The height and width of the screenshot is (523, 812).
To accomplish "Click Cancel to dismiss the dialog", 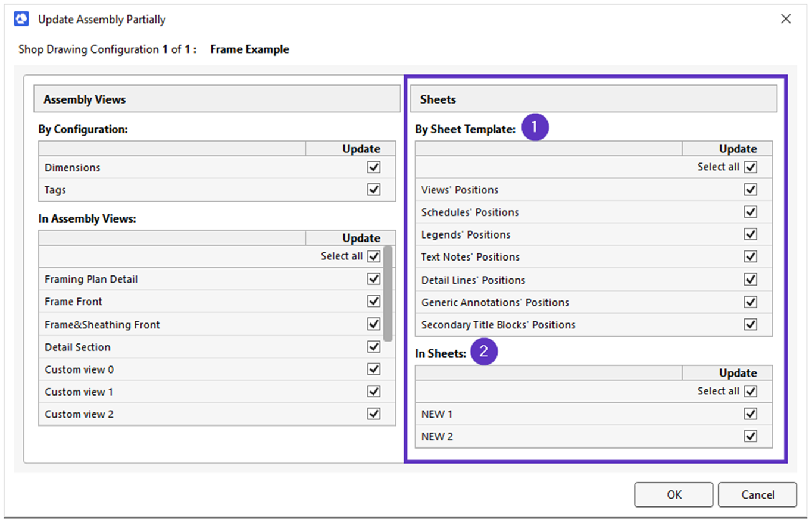I will [757, 494].
